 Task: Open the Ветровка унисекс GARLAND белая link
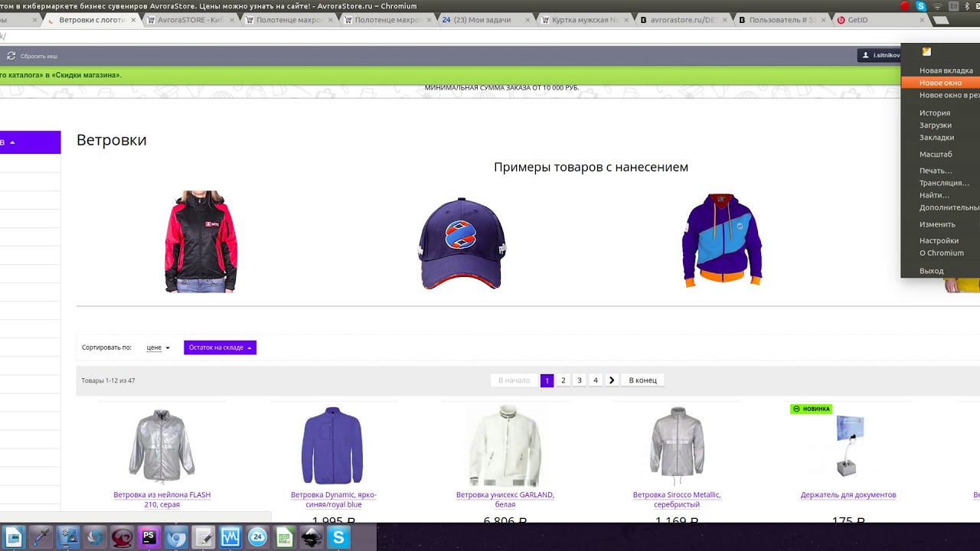(x=505, y=500)
